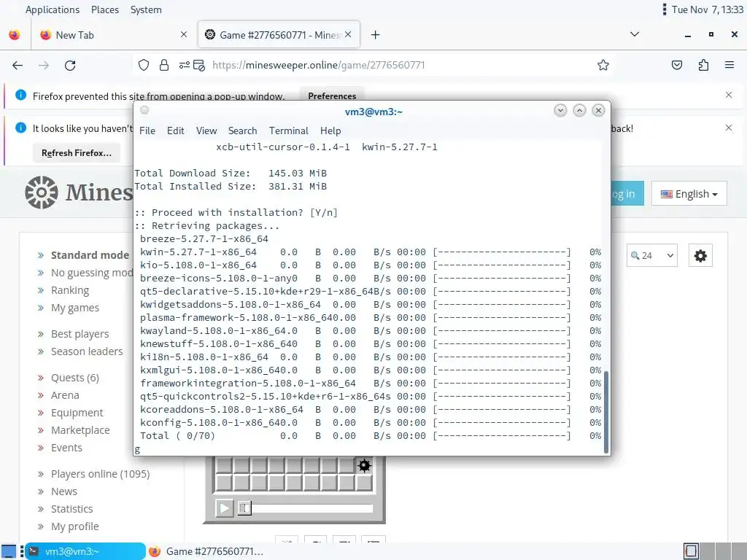747x560 pixels.
Task: Open My profile sidebar link
Action: pos(75,526)
